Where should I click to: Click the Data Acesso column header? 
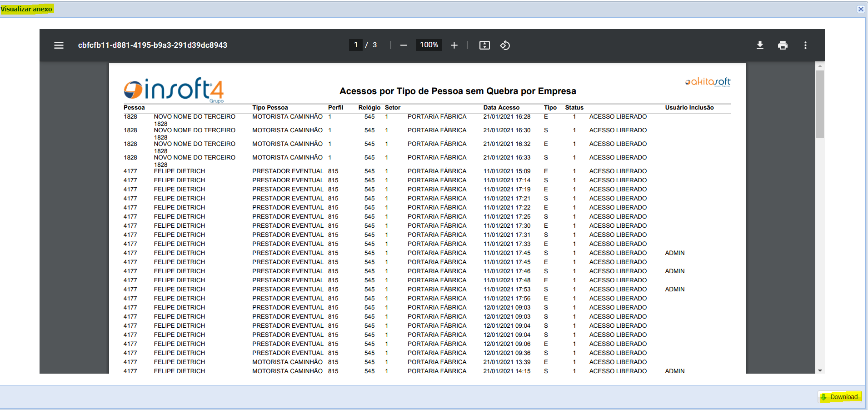click(x=501, y=108)
